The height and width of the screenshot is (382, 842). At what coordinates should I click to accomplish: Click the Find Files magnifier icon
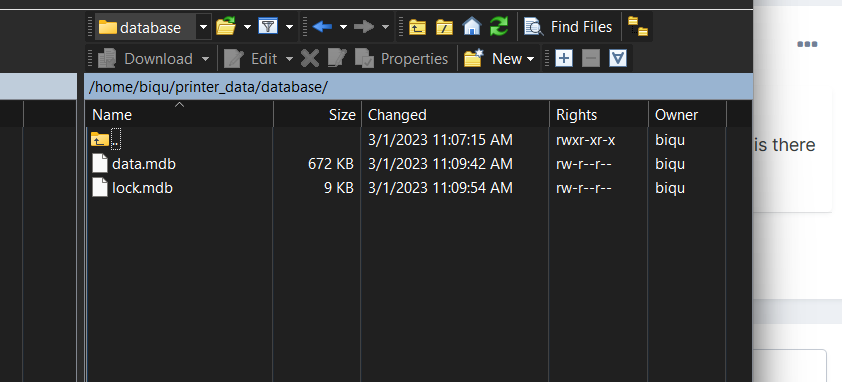tap(534, 26)
